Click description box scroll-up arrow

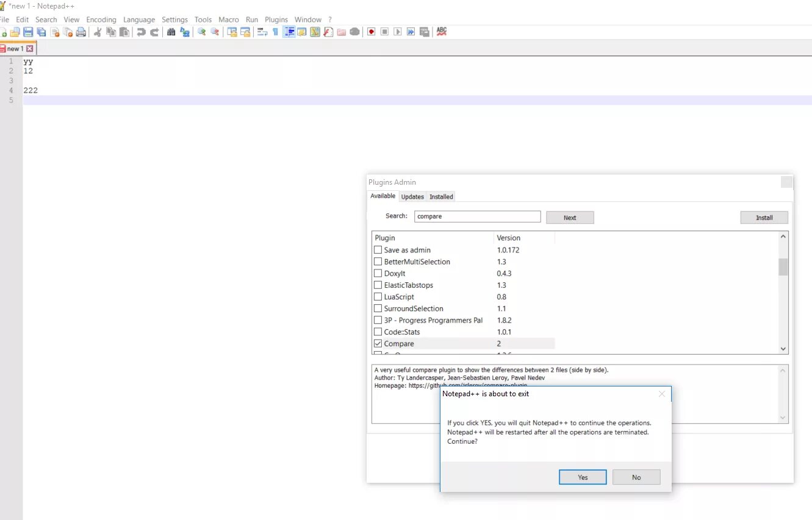[783, 370]
